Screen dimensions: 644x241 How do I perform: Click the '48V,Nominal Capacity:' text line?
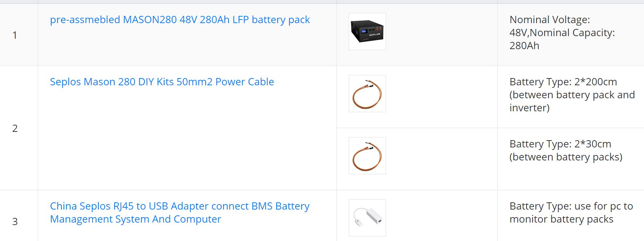[562, 33]
